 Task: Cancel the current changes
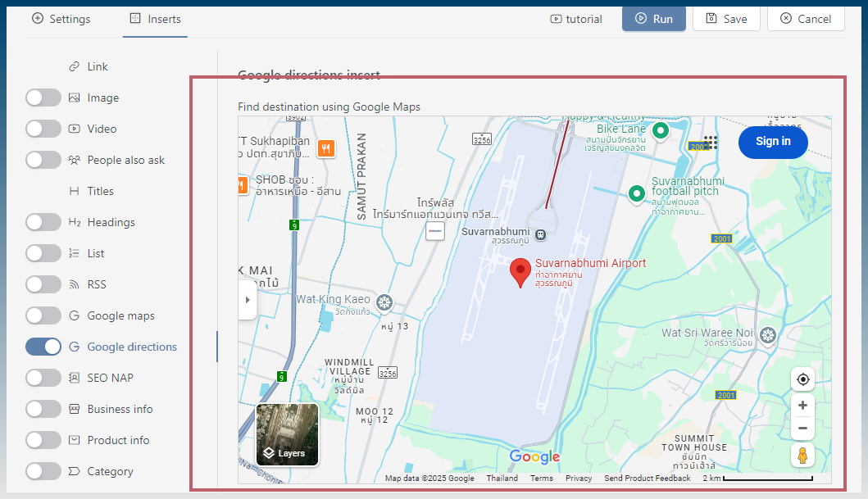coord(806,19)
